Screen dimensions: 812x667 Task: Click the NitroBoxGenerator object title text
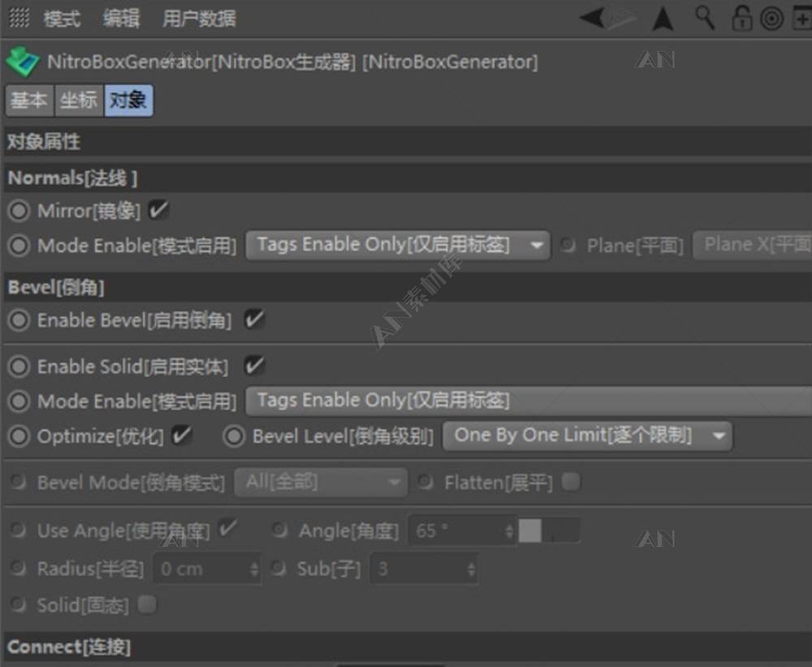point(292,63)
